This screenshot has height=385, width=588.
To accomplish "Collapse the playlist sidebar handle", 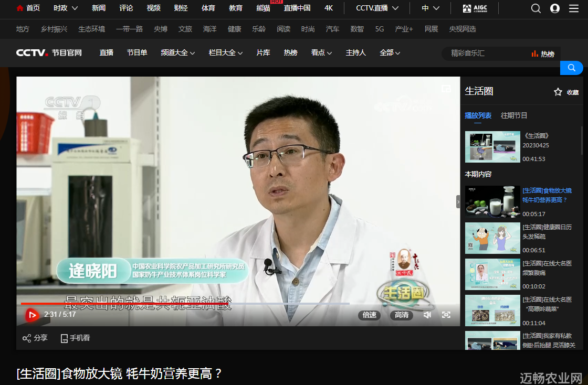I will (458, 201).
